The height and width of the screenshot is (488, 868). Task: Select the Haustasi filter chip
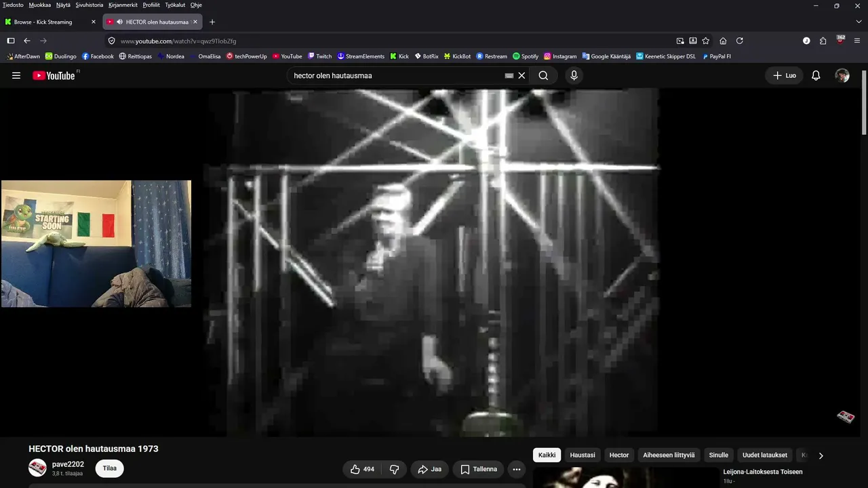[583, 455]
